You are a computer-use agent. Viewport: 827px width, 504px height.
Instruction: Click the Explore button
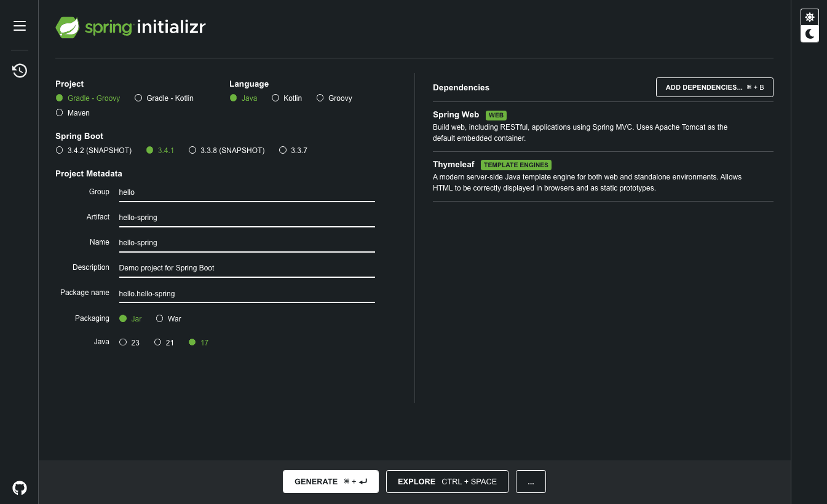447,482
